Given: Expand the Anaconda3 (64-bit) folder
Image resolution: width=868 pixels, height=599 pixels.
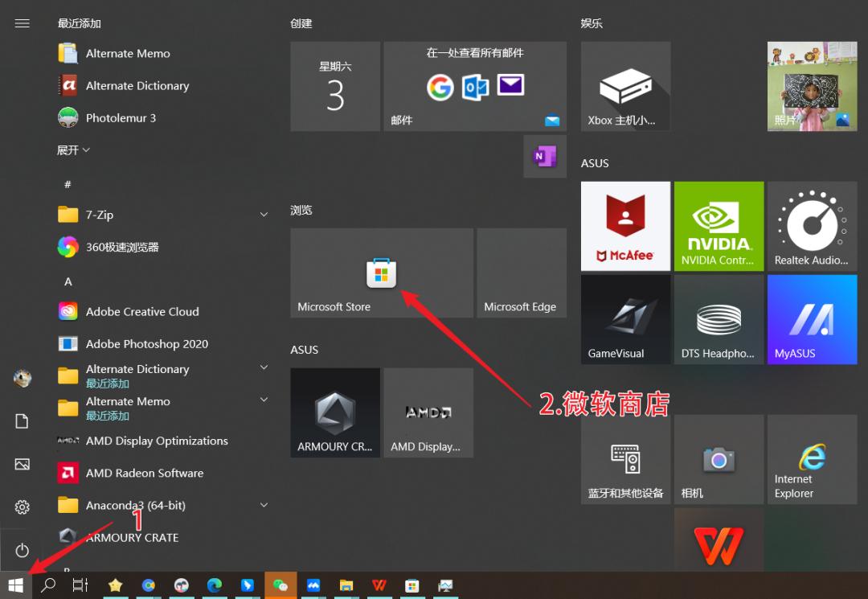Looking at the screenshot, I should coord(264,505).
